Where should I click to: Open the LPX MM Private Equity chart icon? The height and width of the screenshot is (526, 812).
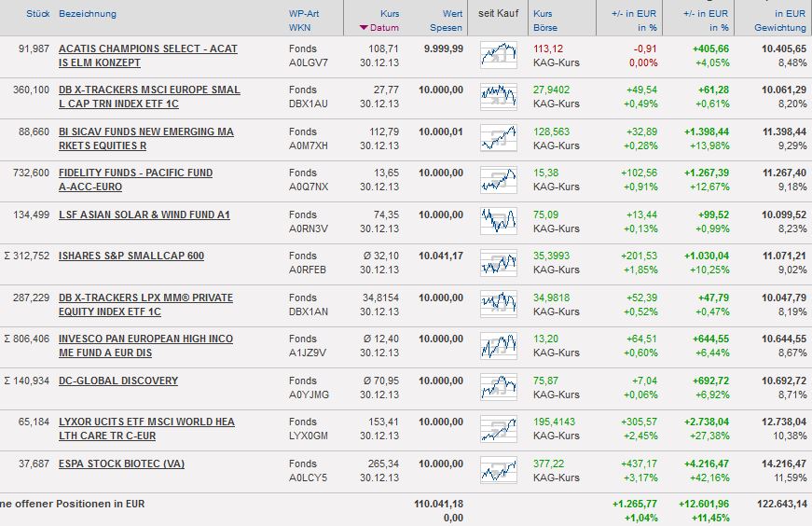point(499,304)
